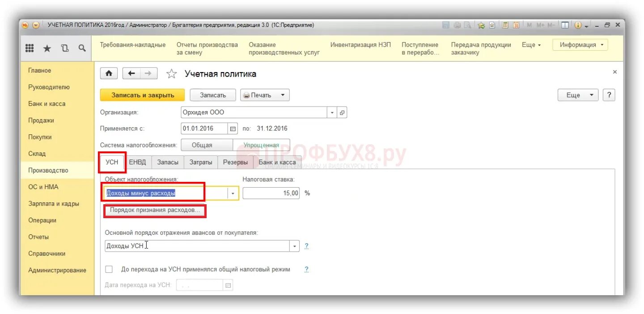Click the save diskette icon in title bar
The height and width of the screenshot is (314, 644).
(446, 25)
